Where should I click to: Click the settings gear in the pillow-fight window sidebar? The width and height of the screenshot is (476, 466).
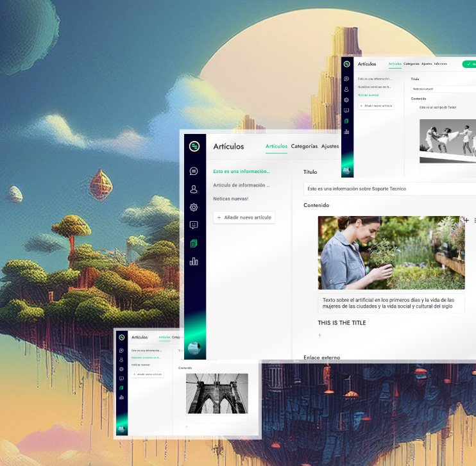tap(346, 100)
